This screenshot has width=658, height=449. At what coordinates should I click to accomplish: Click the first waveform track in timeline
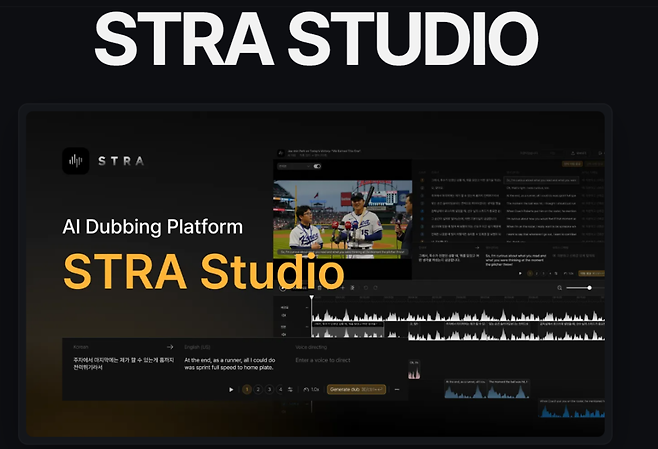click(x=458, y=315)
